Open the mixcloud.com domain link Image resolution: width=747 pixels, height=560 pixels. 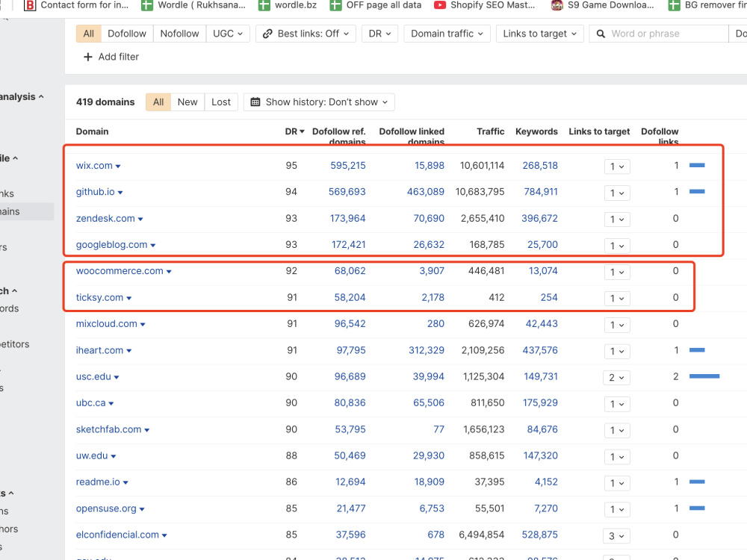(107, 324)
